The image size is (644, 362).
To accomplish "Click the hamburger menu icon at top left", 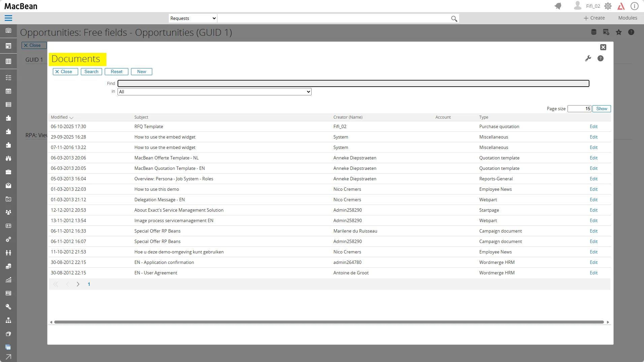I will click(x=8, y=18).
